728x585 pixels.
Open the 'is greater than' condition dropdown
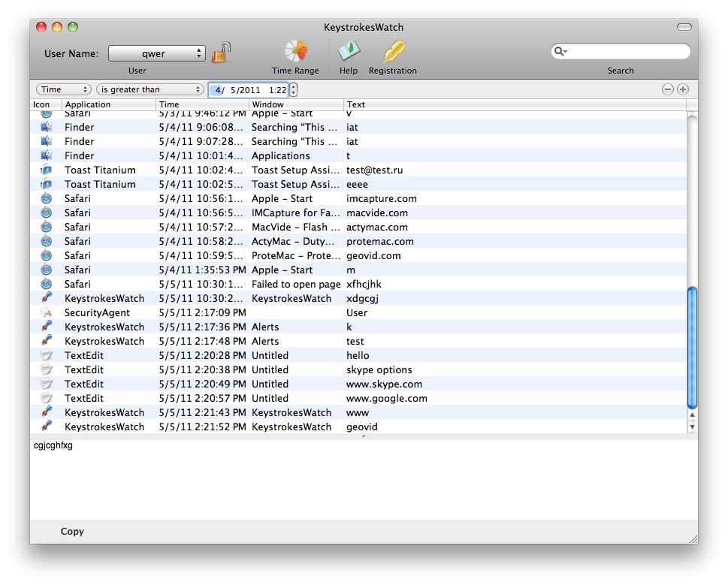[150, 89]
